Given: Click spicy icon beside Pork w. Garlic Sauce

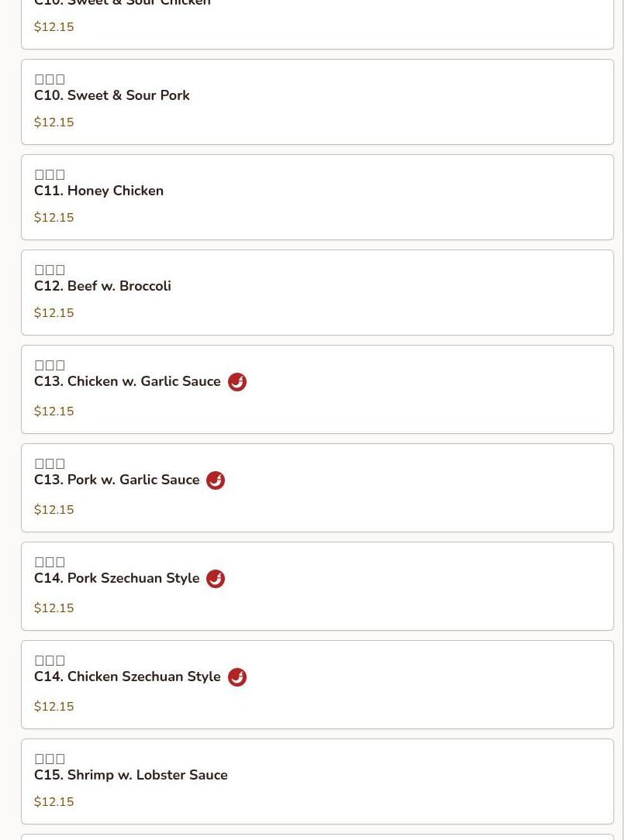Looking at the screenshot, I should [x=216, y=480].
